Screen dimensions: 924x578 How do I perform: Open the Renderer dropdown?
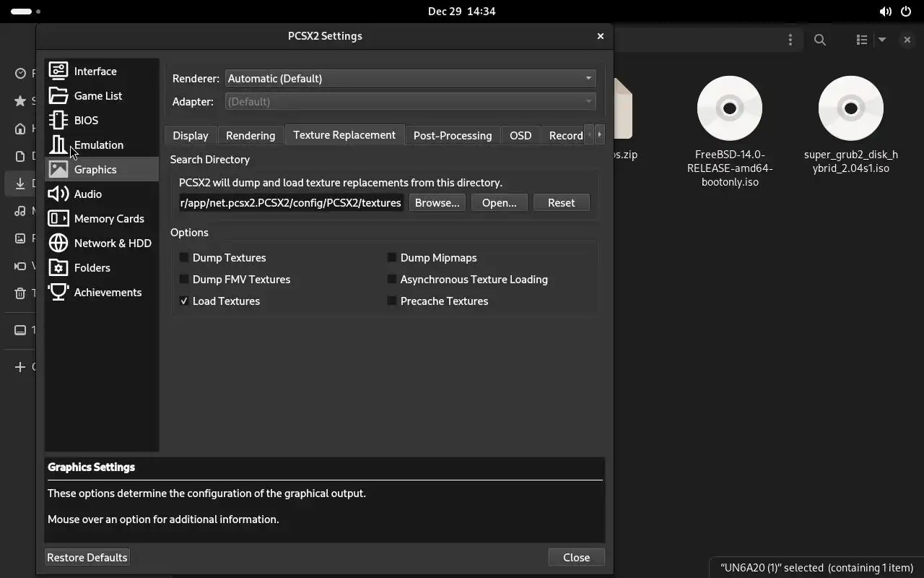coord(410,78)
